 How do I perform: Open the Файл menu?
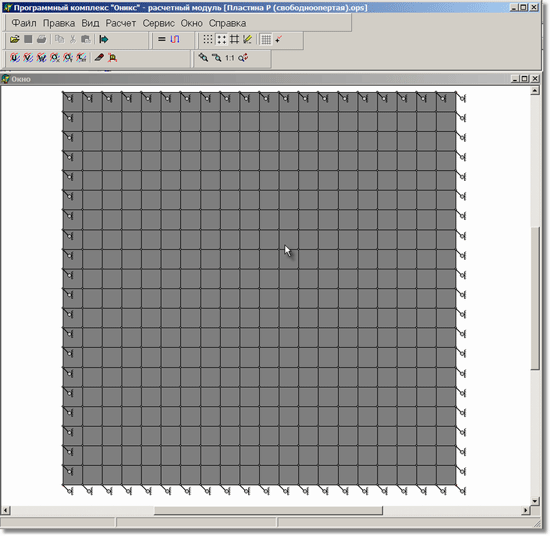point(24,23)
